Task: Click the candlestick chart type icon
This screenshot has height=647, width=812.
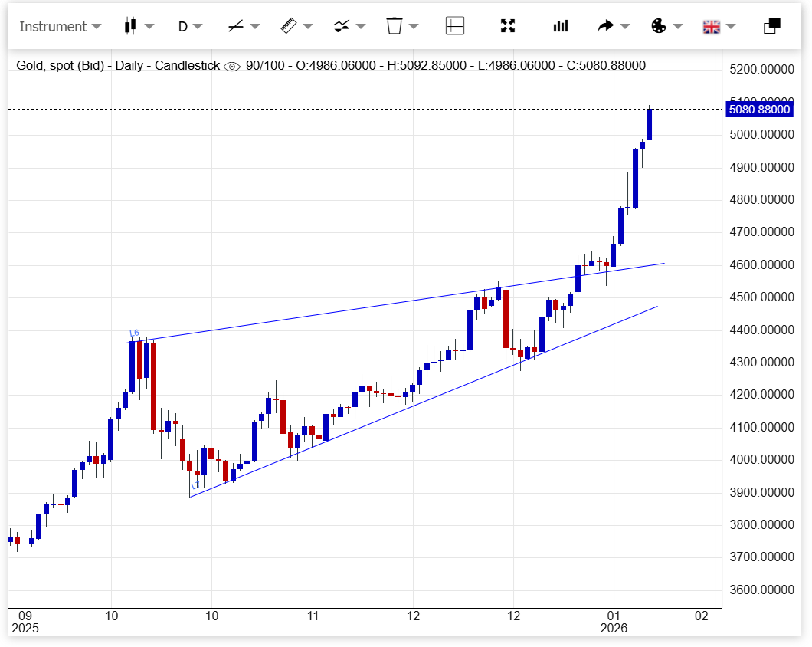Action: coord(130,26)
